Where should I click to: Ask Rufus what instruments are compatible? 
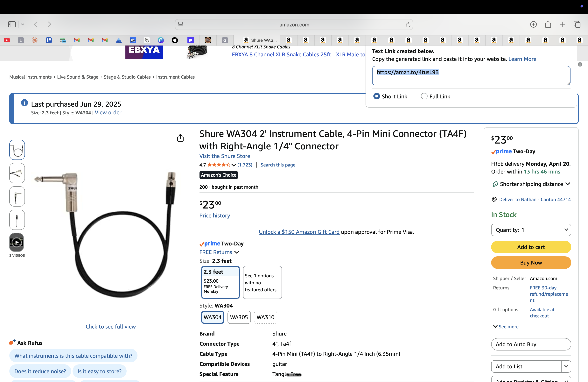[x=73, y=356]
